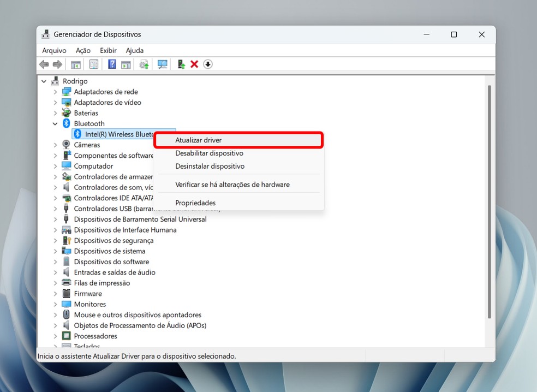Open the Exibir menu
Image resolution: width=537 pixels, height=392 pixels.
click(108, 50)
